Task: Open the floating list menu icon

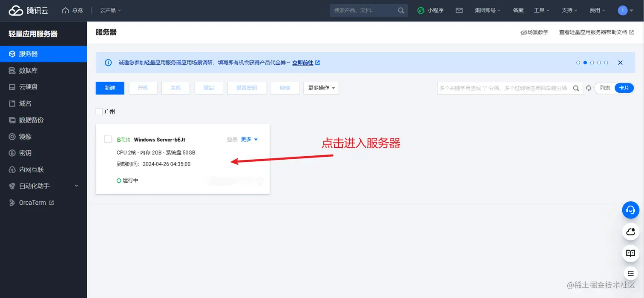Action: (x=630, y=273)
